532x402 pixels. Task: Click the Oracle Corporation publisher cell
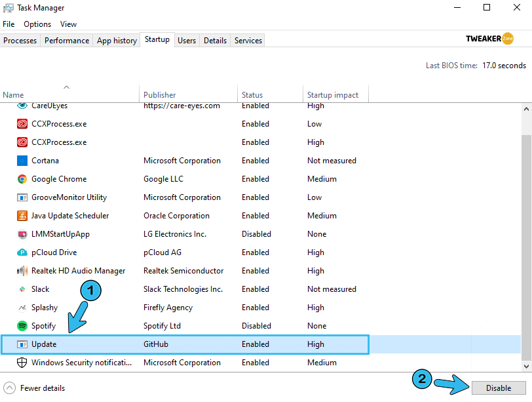tap(176, 216)
